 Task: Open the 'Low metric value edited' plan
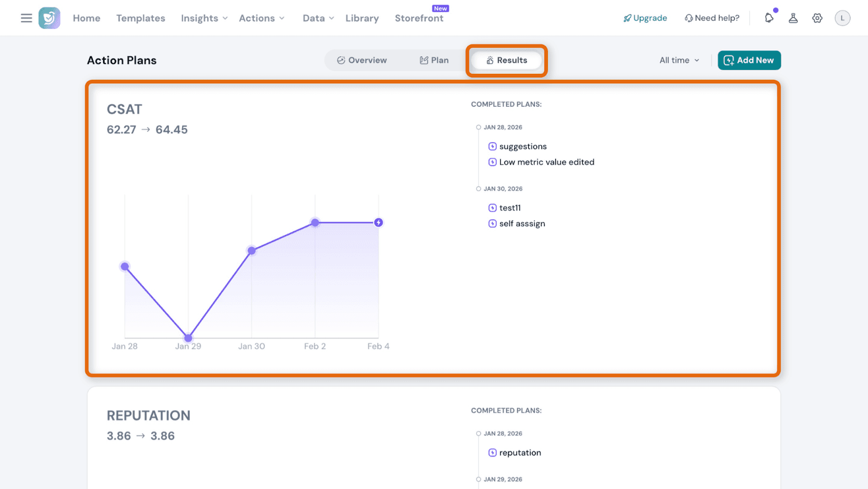546,162
